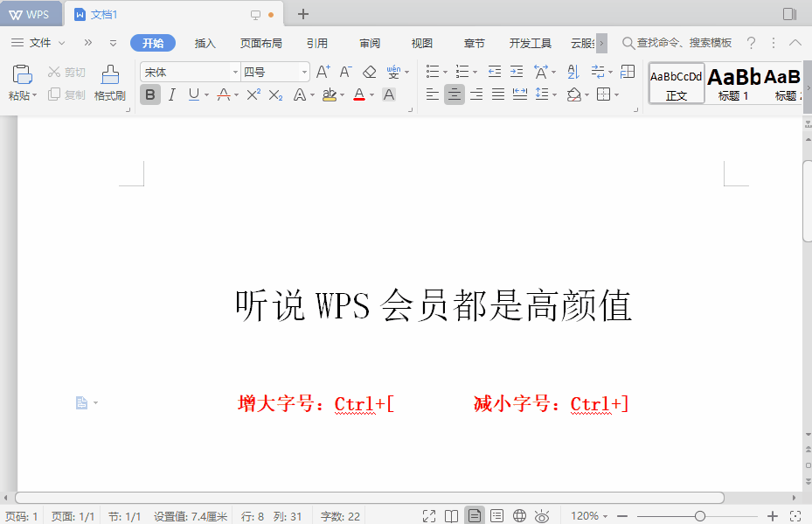Open the borders dropdown arrow
This screenshot has height=524, width=812.
point(617,94)
